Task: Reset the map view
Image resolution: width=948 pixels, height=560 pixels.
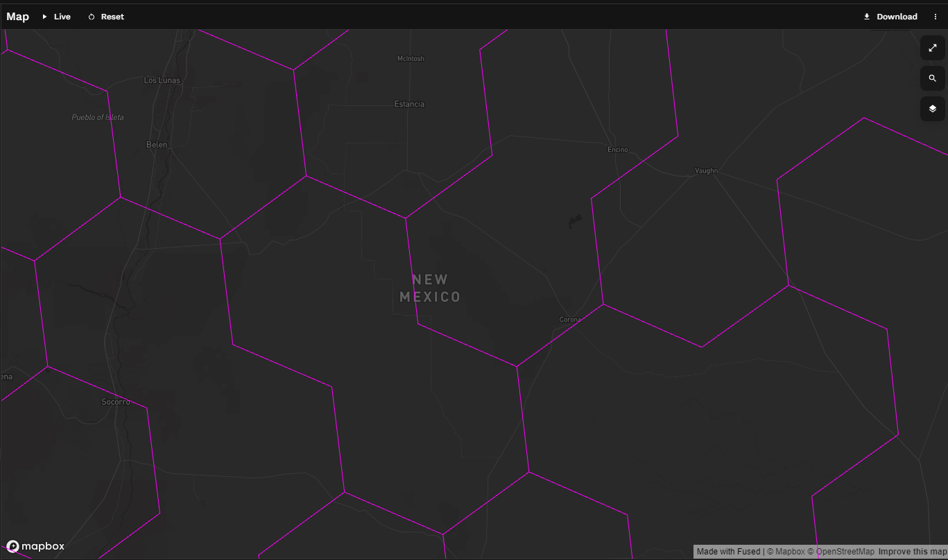Action: [x=106, y=17]
